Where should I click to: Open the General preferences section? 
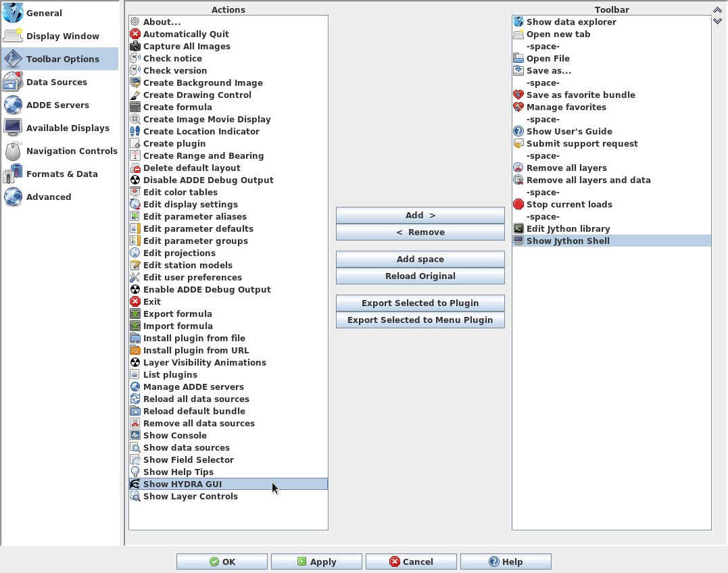[60, 13]
